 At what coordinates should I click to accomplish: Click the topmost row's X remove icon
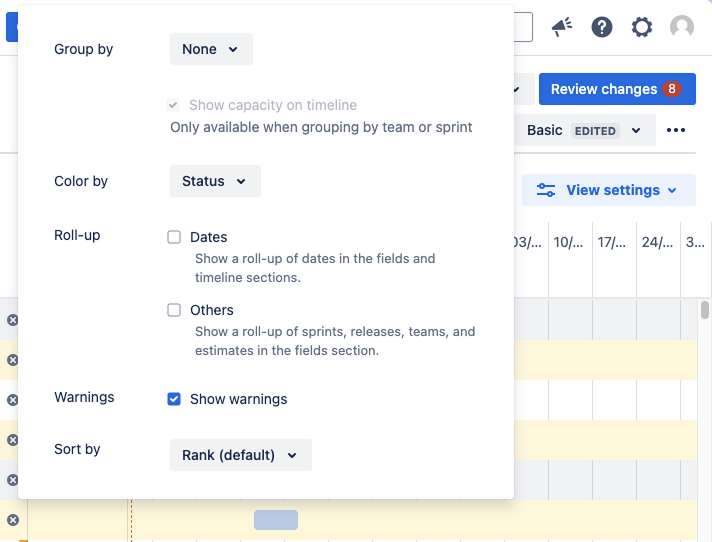tap(13, 320)
